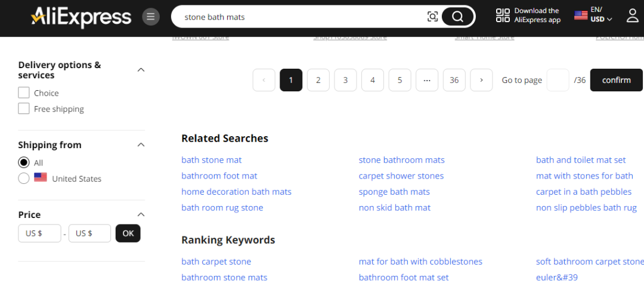The height and width of the screenshot is (298, 644).
Task: Click the magnifying glass search button
Action: click(x=457, y=17)
